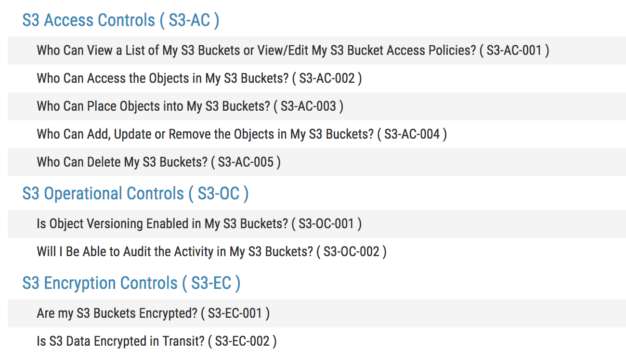This screenshot has height=364, width=626.
Task: Open Is S3 Data Encrypted in Transit
Action: click(x=120, y=341)
